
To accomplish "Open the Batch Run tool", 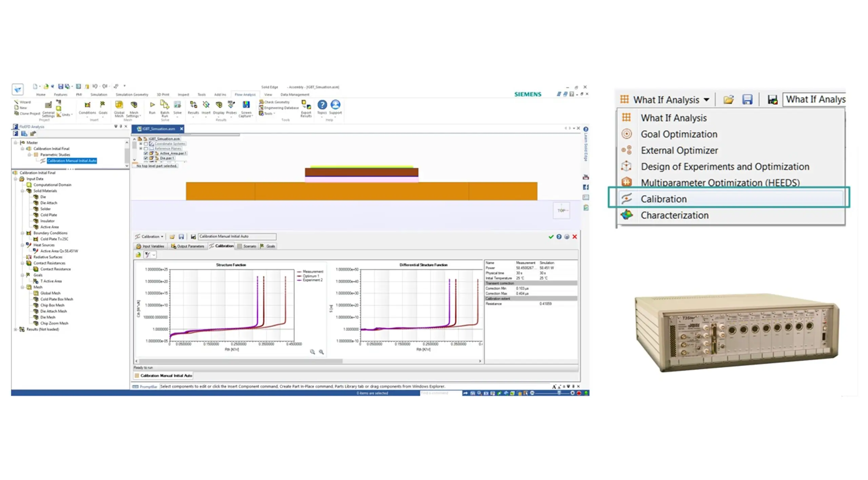I will pos(164,109).
